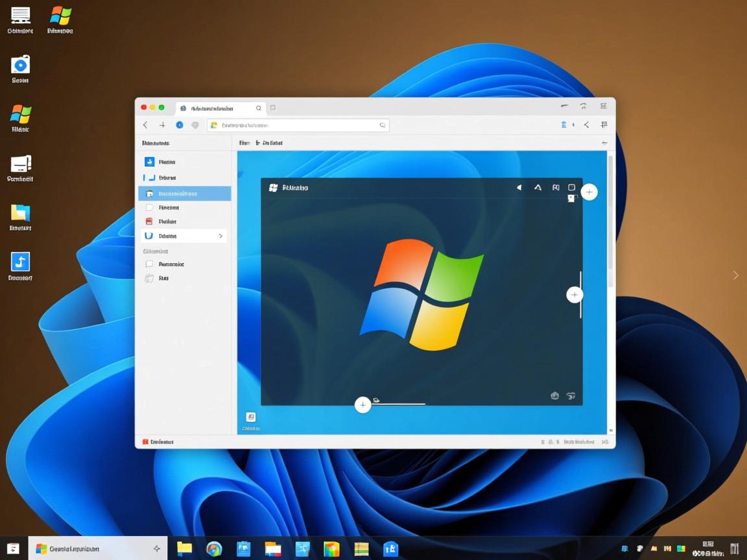Select the triangle A tool in the viewer toolbar
The image size is (747, 560).
coord(538,187)
